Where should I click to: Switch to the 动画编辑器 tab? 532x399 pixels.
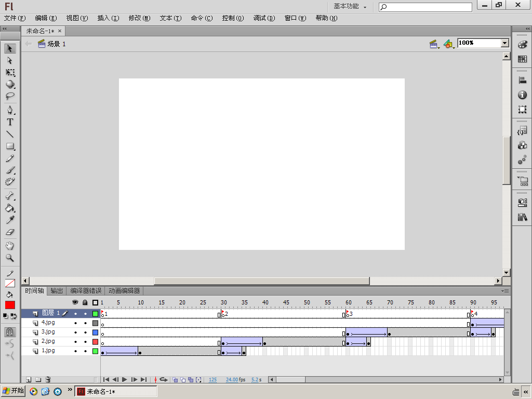124,291
